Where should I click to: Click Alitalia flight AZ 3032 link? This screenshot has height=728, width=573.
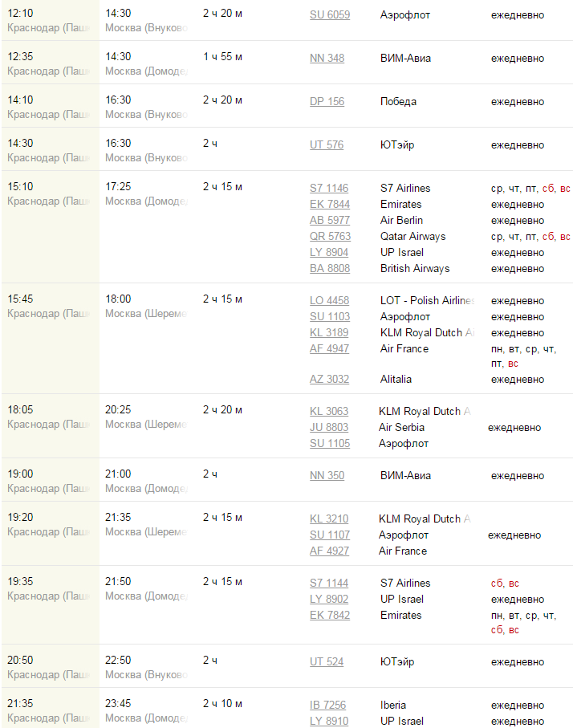pyautogui.click(x=329, y=380)
